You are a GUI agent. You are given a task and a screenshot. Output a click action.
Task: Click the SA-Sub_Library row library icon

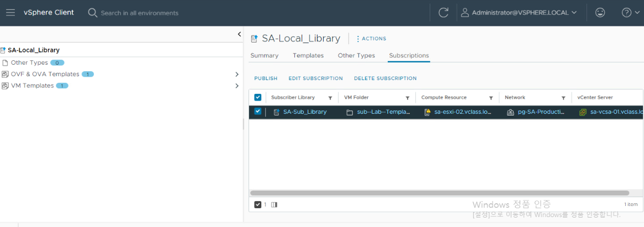[276, 112]
